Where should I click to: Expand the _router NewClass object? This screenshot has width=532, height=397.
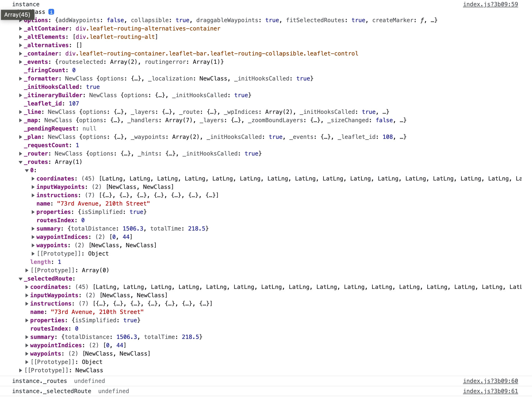point(21,153)
